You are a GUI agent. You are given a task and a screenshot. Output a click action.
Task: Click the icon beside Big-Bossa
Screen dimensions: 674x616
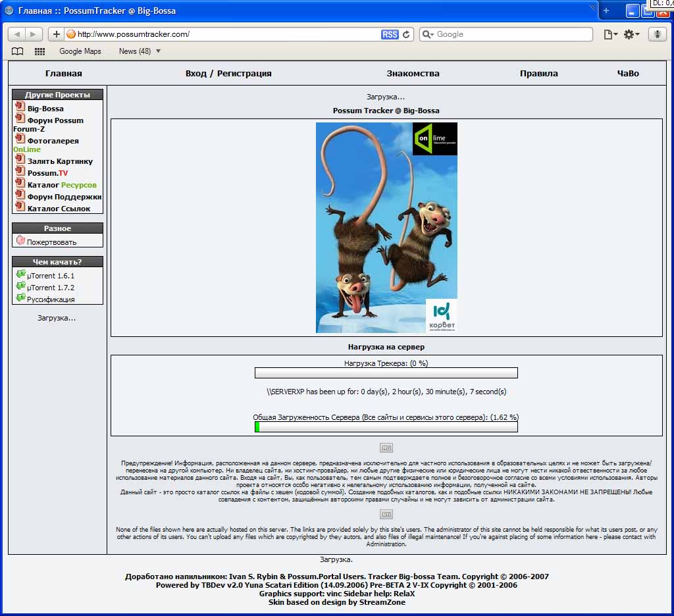pyautogui.click(x=20, y=106)
